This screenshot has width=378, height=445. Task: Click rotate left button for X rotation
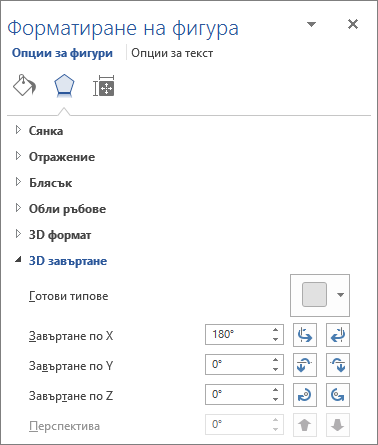(x=305, y=335)
